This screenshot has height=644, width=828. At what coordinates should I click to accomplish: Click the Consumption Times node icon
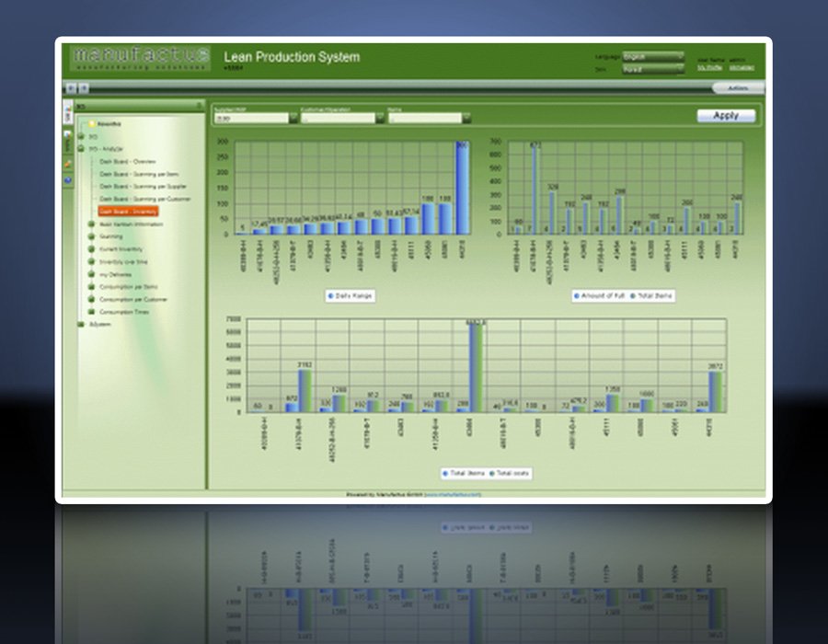click(91, 312)
